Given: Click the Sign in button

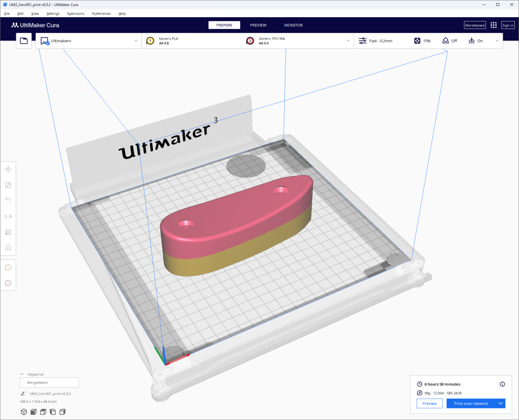Looking at the screenshot, I should coord(508,25).
